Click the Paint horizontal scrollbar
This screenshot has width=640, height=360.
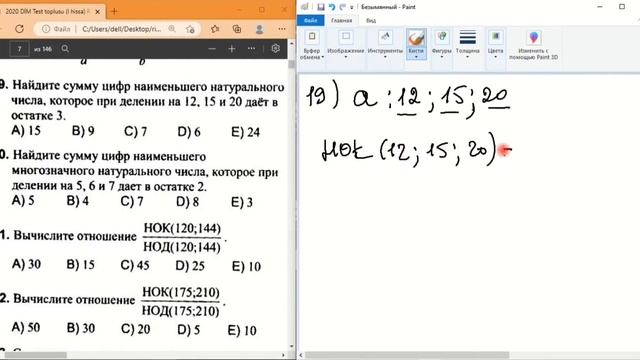[407, 355]
